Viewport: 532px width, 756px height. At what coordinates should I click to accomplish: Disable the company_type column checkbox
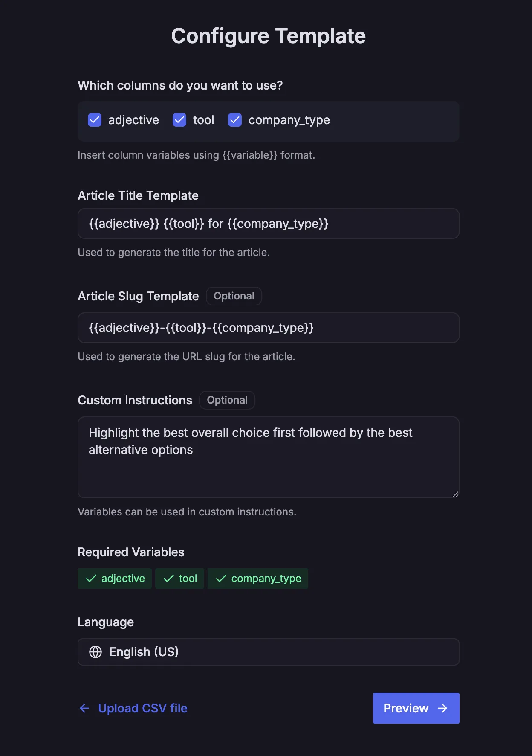pyautogui.click(x=235, y=120)
